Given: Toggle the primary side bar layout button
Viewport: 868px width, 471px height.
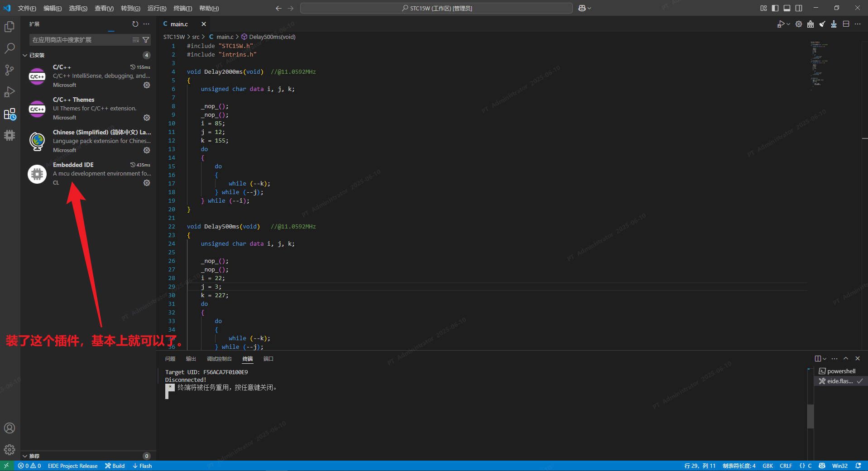Looking at the screenshot, I should tap(775, 8).
